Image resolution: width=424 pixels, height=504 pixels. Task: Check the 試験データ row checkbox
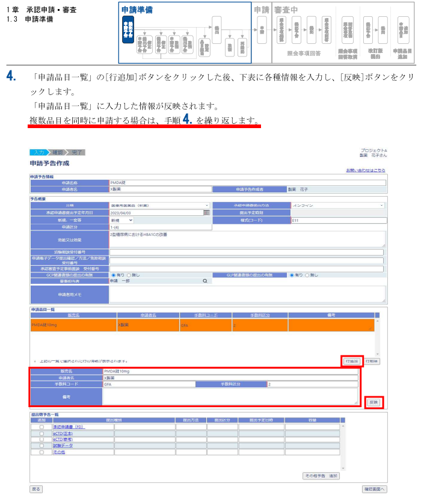[41, 445]
